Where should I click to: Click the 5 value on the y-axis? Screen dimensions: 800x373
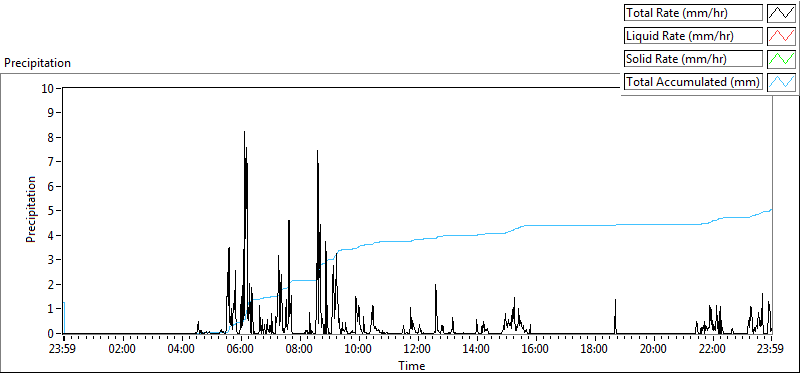click(x=51, y=211)
